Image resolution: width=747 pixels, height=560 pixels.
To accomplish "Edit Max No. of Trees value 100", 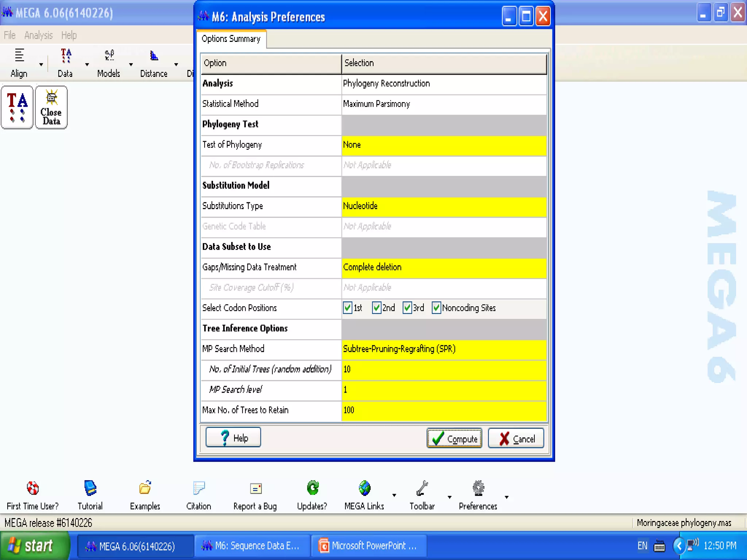I will coord(444,411).
